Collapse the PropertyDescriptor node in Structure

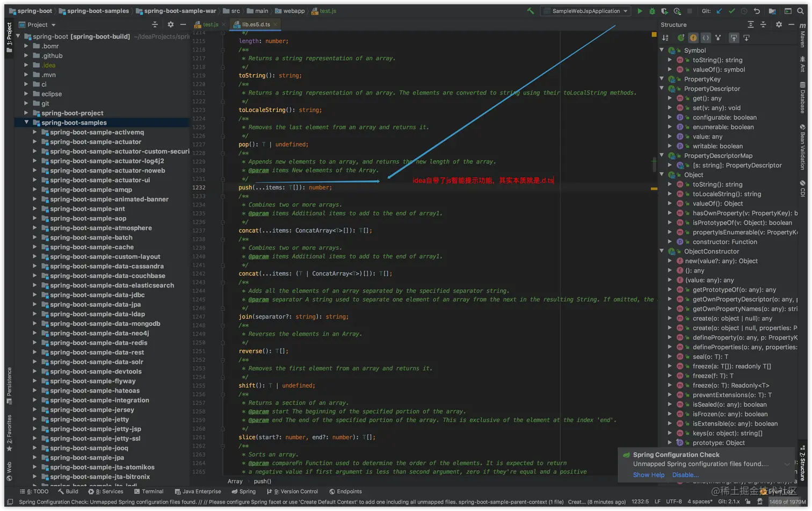coord(662,89)
